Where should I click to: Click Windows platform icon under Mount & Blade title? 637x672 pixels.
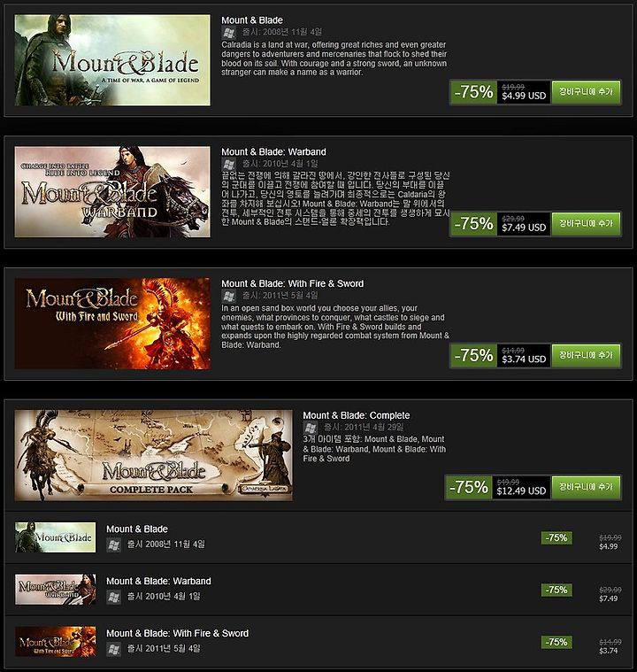[x=229, y=33]
